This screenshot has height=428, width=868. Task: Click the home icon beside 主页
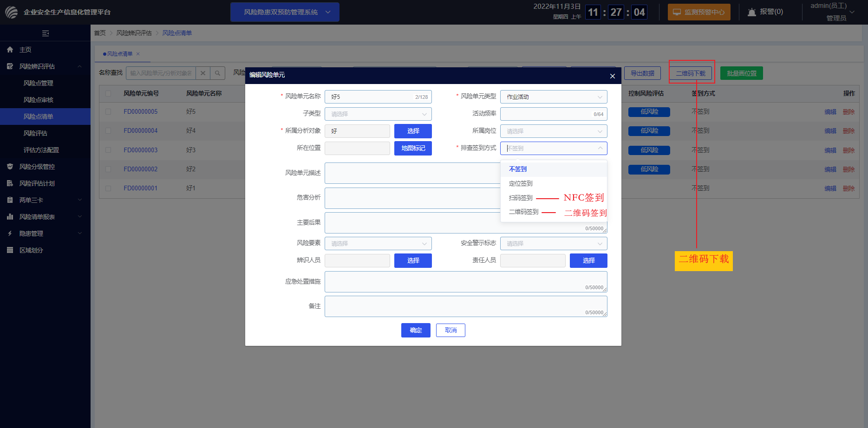coord(10,50)
